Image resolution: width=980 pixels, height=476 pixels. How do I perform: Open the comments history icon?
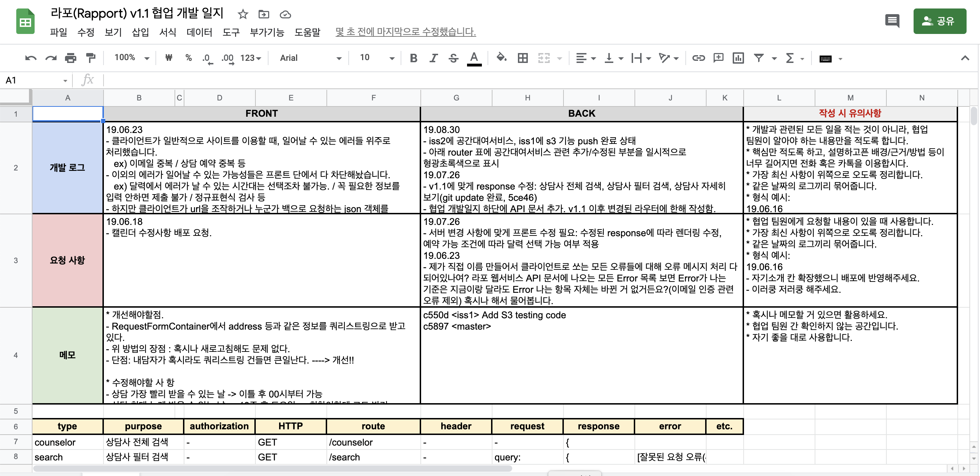892,21
